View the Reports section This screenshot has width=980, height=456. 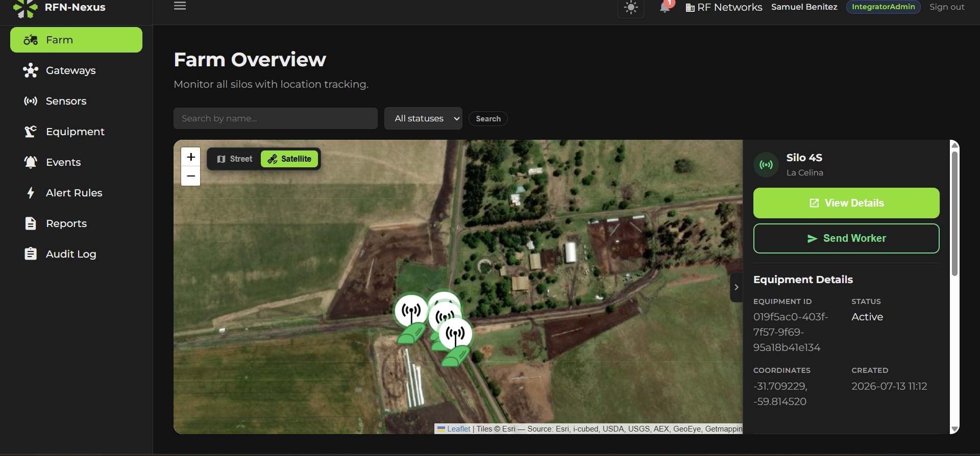(76, 223)
